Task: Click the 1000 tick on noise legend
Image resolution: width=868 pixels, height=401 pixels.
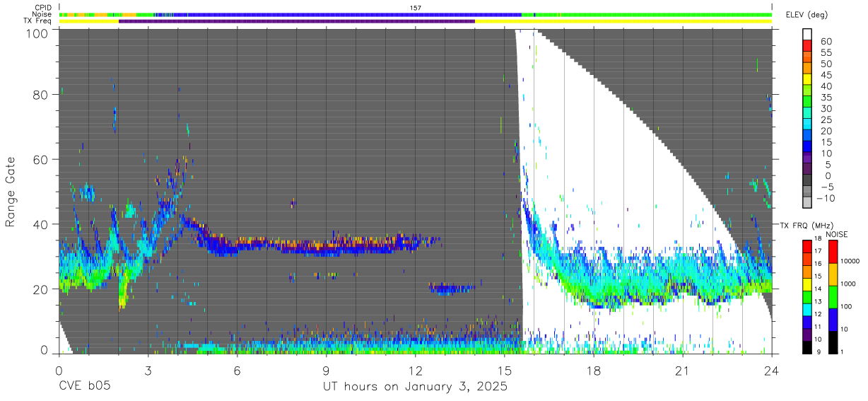Action: click(x=849, y=285)
